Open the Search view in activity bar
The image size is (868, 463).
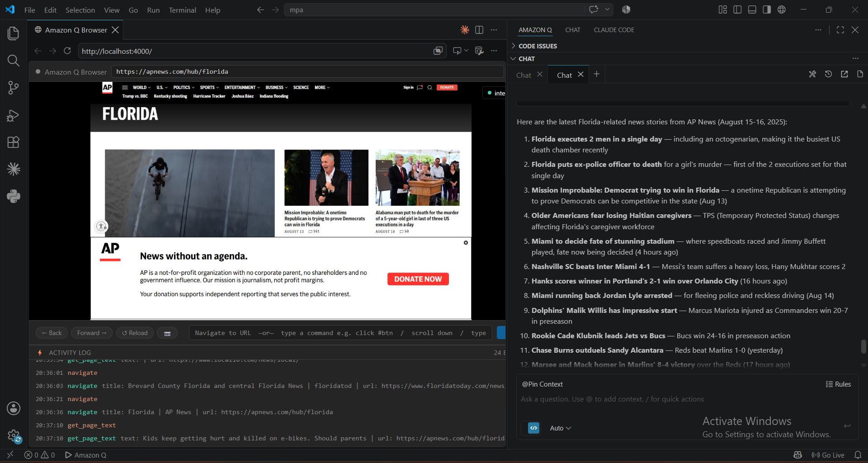click(14, 61)
